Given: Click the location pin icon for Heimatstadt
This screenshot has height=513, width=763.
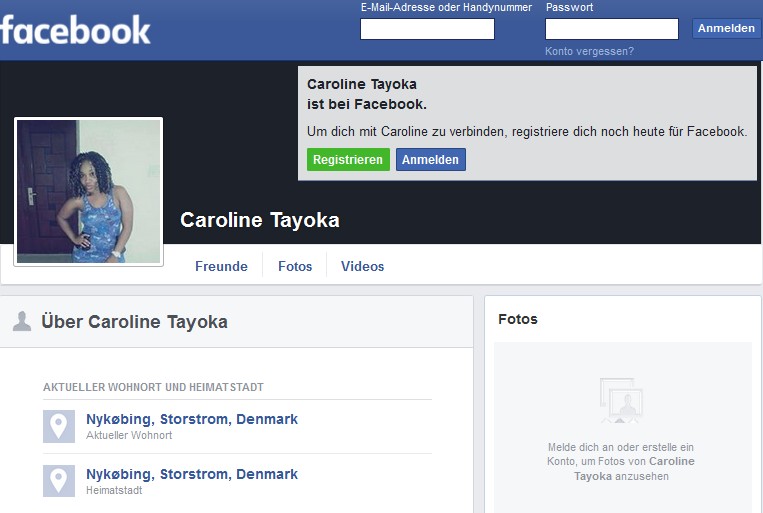Looking at the screenshot, I should [x=59, y=481].
